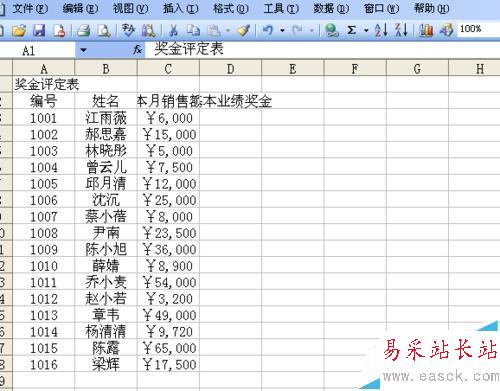500x391 pixels.
Task: Copy selection with the Copy icon
Action: point(193,30)
